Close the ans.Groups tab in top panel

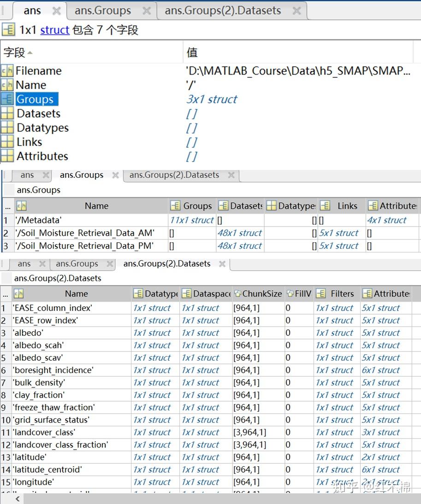pyautogui.click(x=147, y=11)
